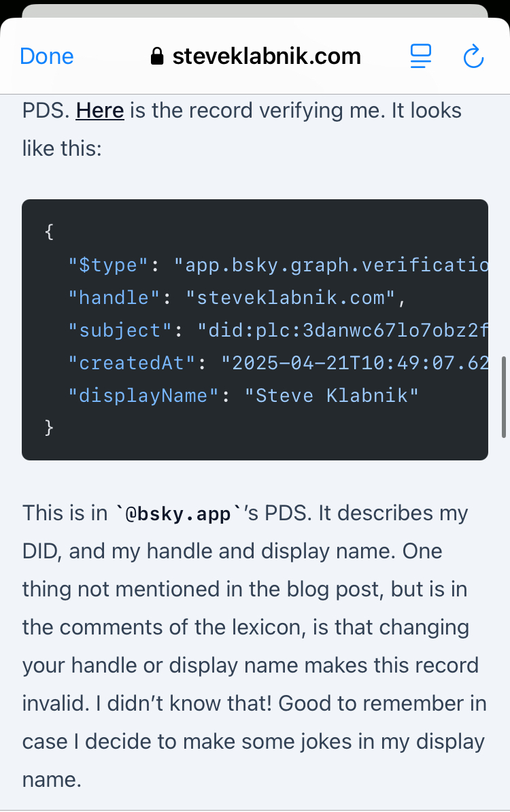Click the inline @bsky.app code text

[176, 513]
